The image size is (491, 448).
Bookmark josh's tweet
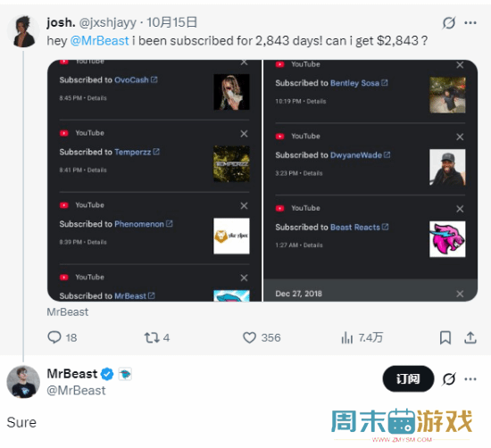(x=445, y=337)
